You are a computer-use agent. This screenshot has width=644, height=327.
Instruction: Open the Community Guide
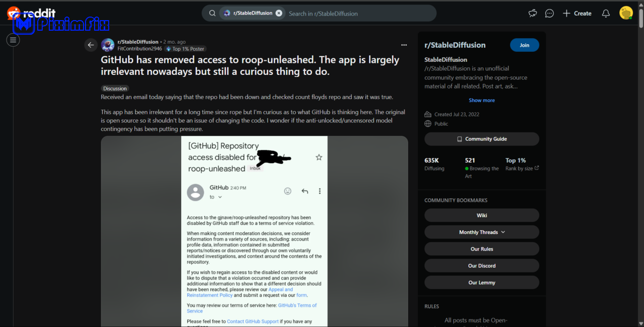coord(481,139)
